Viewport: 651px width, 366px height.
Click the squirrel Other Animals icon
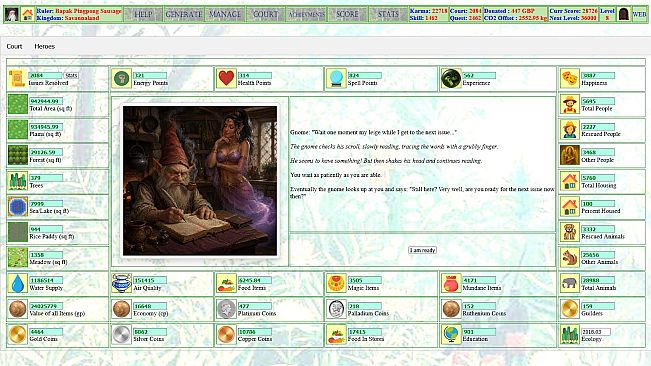click(x=570, y=258)
